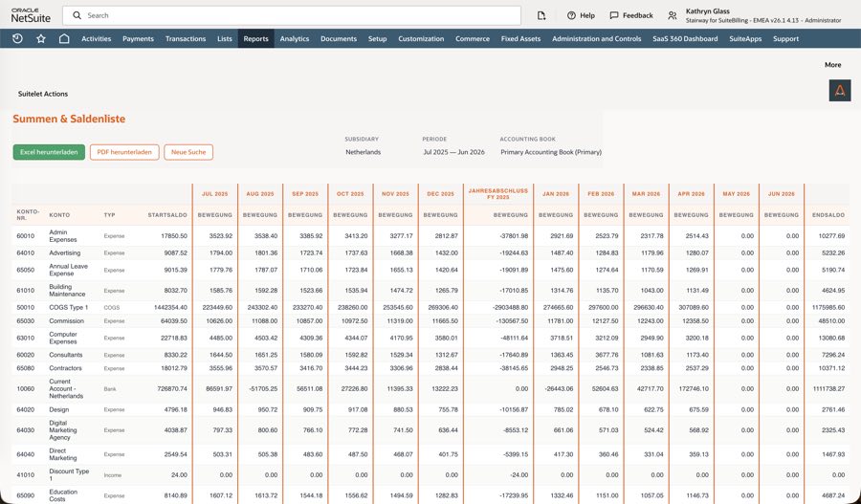This screenshot has width=861, height=504.
Task: Click start balance 1442354.40
Action: [170, 307]
